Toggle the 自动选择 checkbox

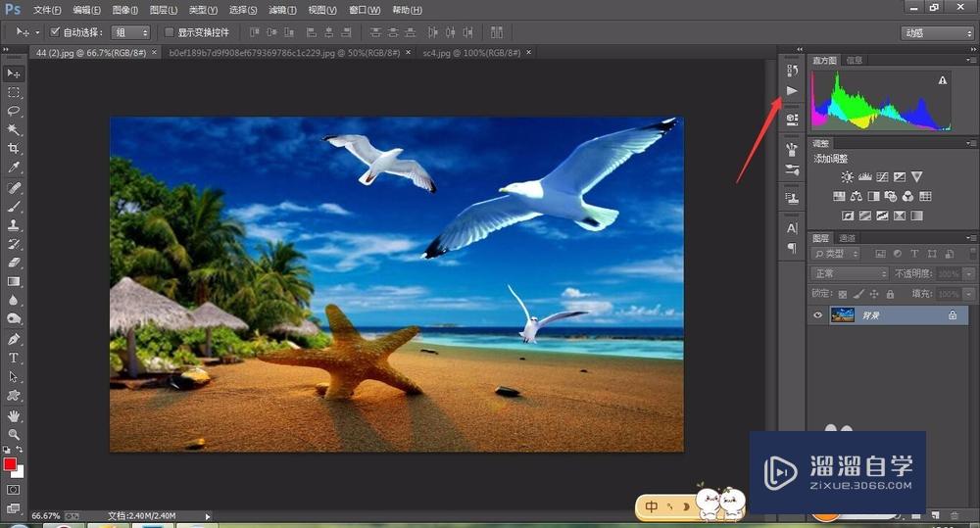pyautogui.click(x=55, y=31)
